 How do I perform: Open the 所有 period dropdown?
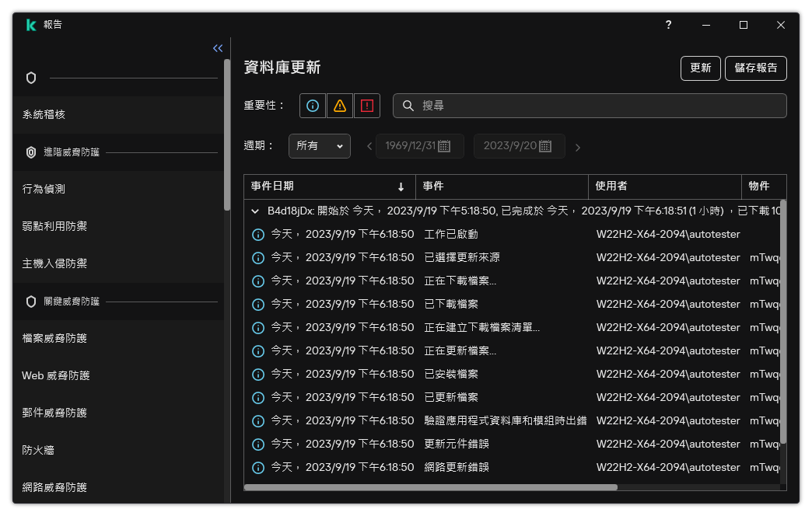point(319,145)
